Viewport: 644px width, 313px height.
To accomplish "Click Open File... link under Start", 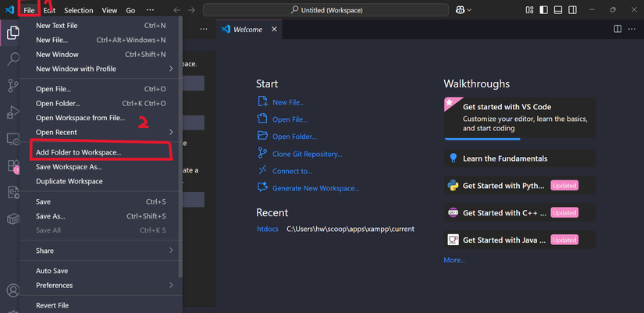I will (x=290, y=119).
